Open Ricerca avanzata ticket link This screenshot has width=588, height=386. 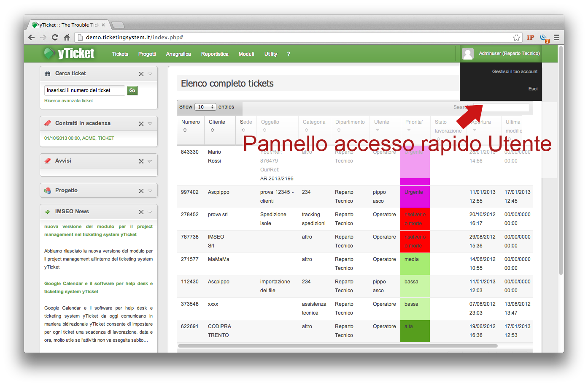pos(69,101)
